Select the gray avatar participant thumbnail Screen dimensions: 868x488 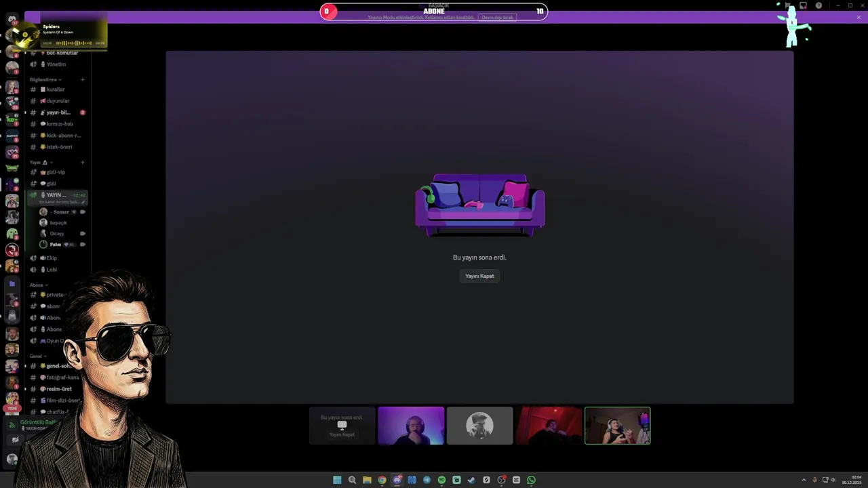[x=479, y=426]
